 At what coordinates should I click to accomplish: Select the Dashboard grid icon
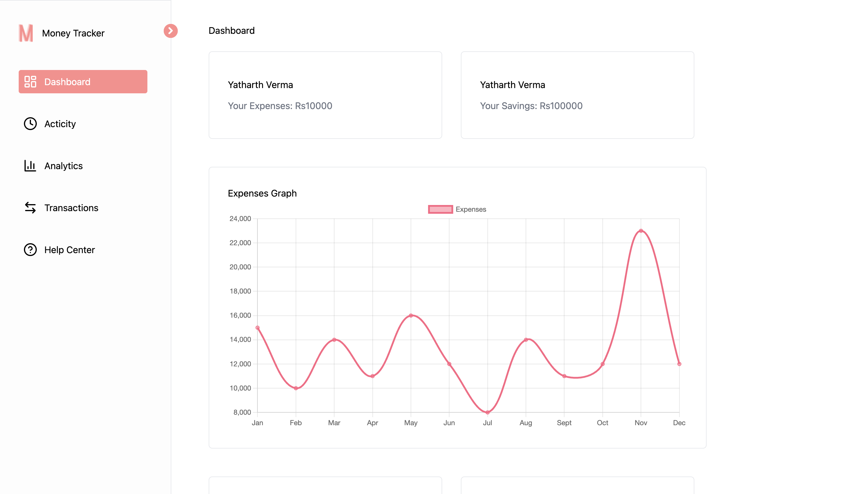click(x=30, y=81)
